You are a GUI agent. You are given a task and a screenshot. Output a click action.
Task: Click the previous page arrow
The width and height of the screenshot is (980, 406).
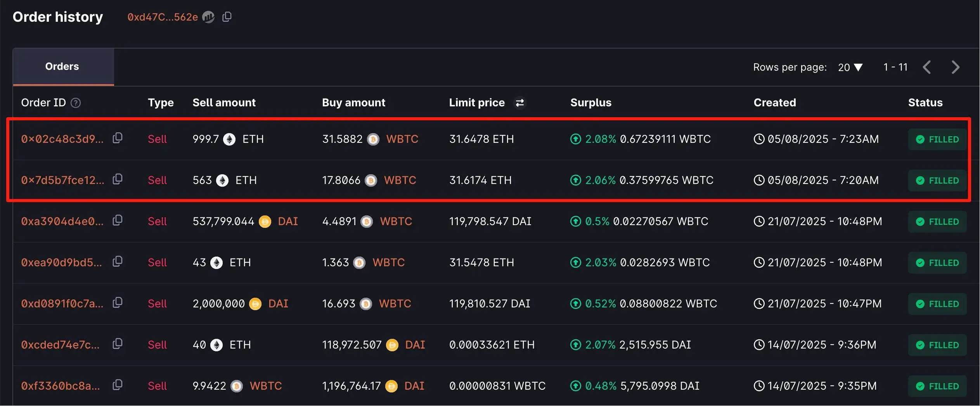click(927, 67)
